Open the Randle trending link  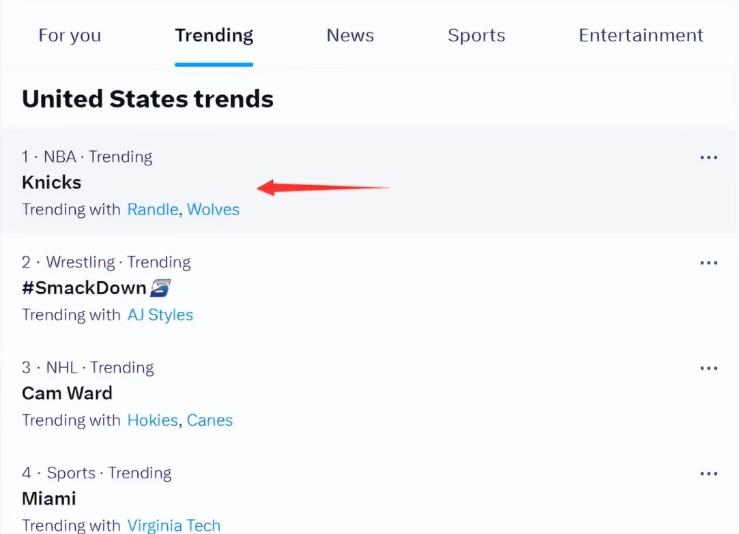click(152, 210)
